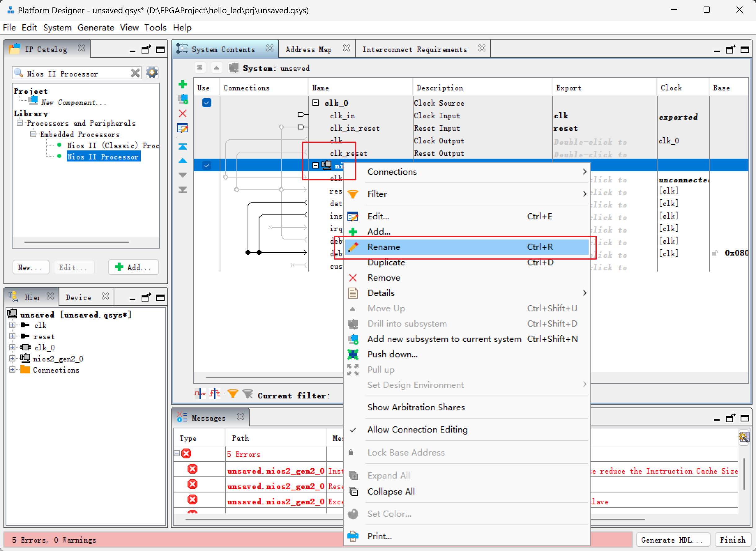Close the Messages tab

[241, 417]
